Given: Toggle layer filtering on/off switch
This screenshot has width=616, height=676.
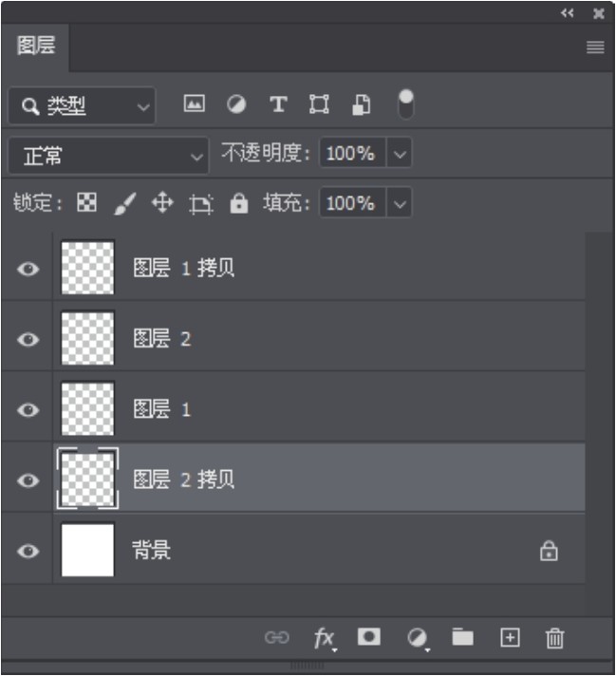Looking at the screenshot, I should (x=405, y=103).
